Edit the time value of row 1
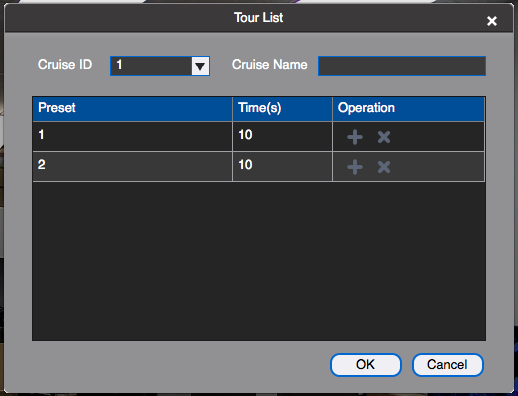Image resolution: width=518 pixels, height=396 pixels. pyautogui.click(x=282, y=136)
